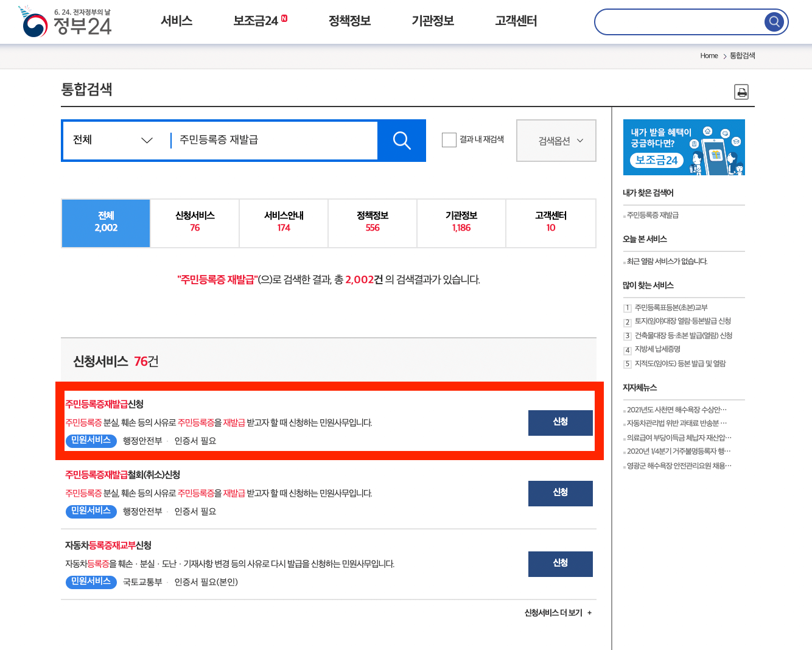Viewport: 812px width, 650px height.
Task: Enable the 결과 내 재검색 checkbox
Action: coord(449,139)
